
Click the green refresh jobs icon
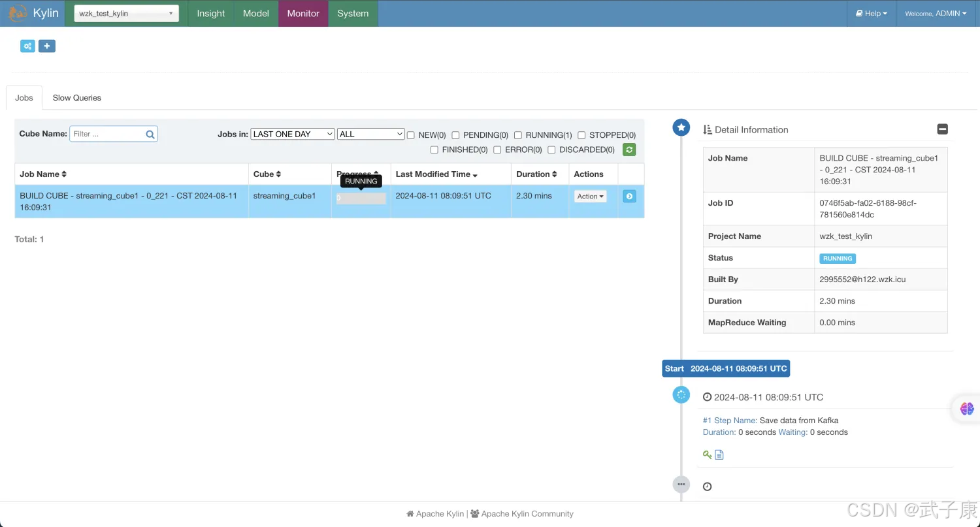click(x=629, y=150)
